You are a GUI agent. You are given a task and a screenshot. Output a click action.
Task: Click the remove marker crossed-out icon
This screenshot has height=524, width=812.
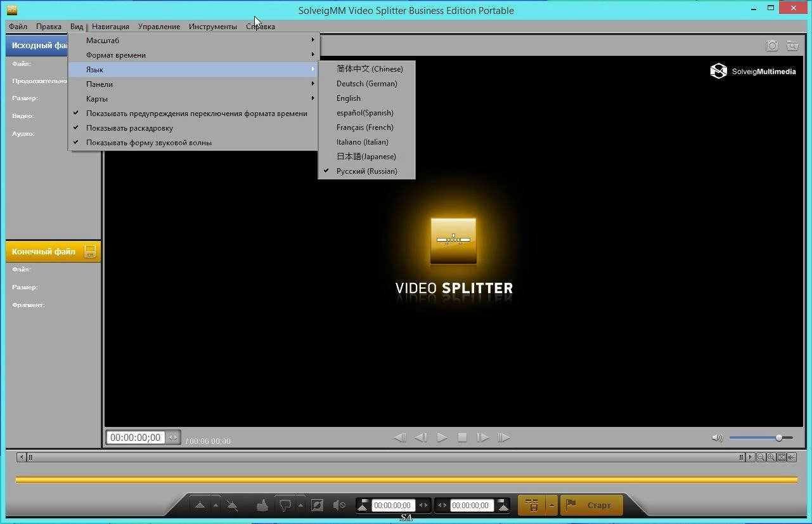coord(232,506)
